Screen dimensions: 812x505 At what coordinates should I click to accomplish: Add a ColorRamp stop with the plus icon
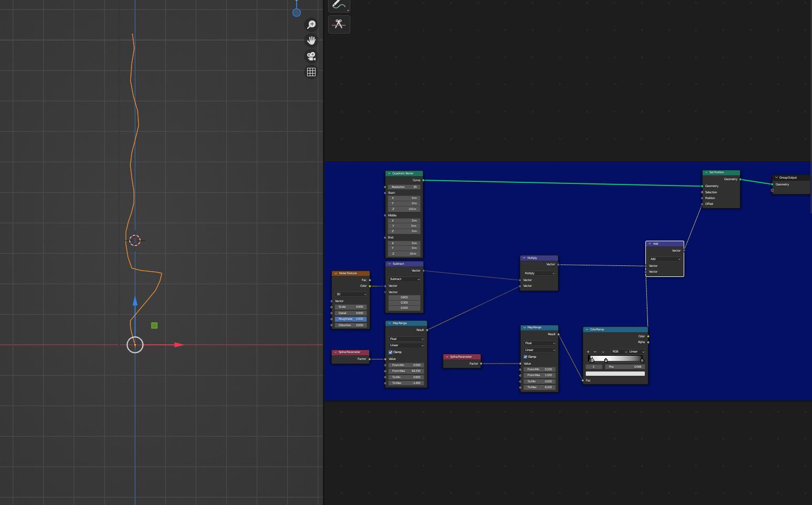588,352
